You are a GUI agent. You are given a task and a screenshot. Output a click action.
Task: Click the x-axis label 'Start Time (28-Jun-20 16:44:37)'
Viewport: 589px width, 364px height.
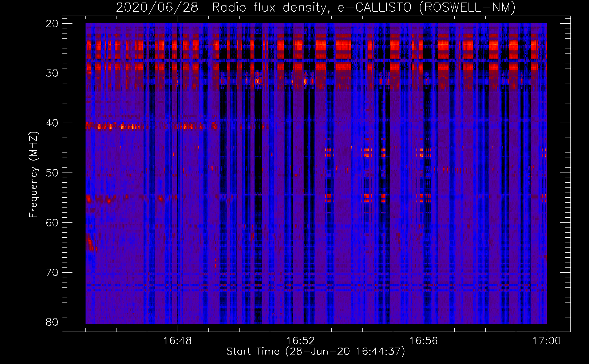tap(316, 352)
